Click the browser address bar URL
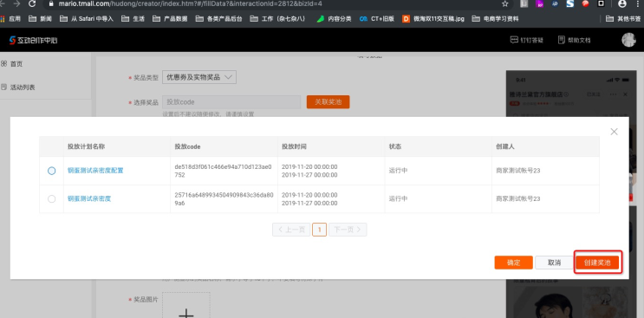The width and height of the screenshot is (644, 318). click(189, 3)
